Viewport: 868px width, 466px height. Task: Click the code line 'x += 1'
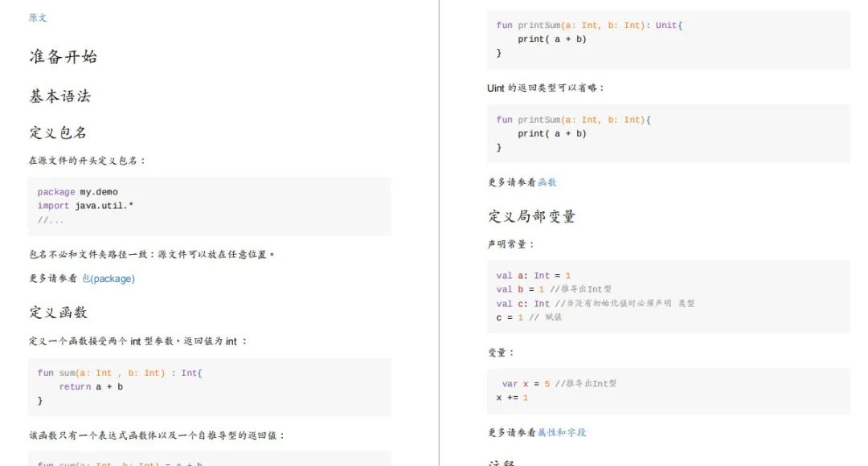click(x=512, y=398)
